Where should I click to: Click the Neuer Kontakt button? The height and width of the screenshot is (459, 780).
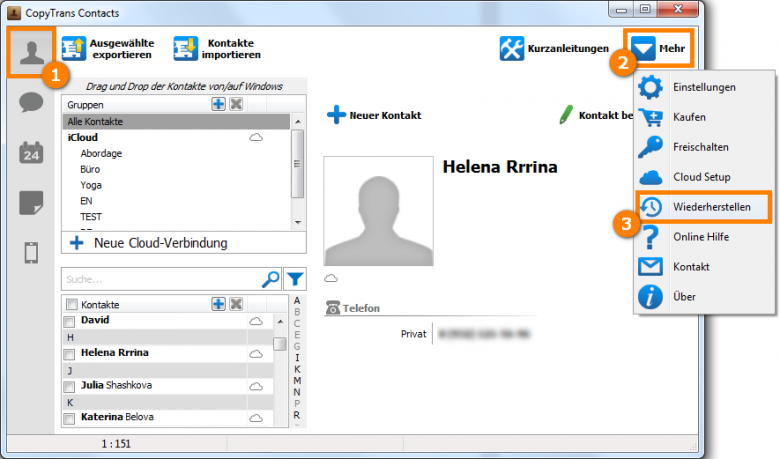[x=374, y=115]
